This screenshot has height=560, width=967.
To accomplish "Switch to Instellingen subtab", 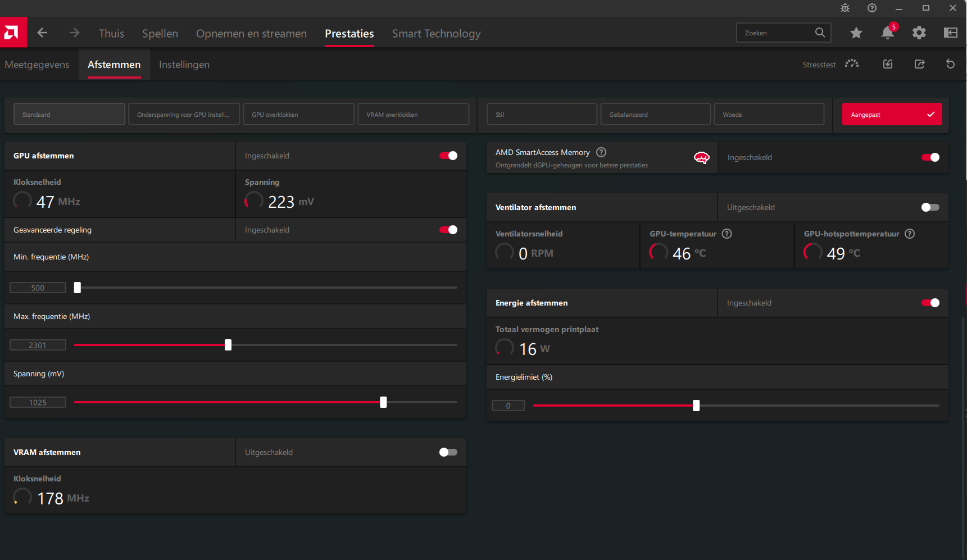I will [x=184, y=65].
